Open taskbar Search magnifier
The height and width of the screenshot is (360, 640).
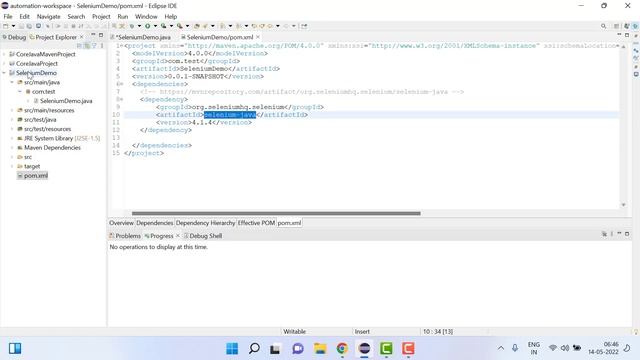pyautogui.click(x=254, y=349)
